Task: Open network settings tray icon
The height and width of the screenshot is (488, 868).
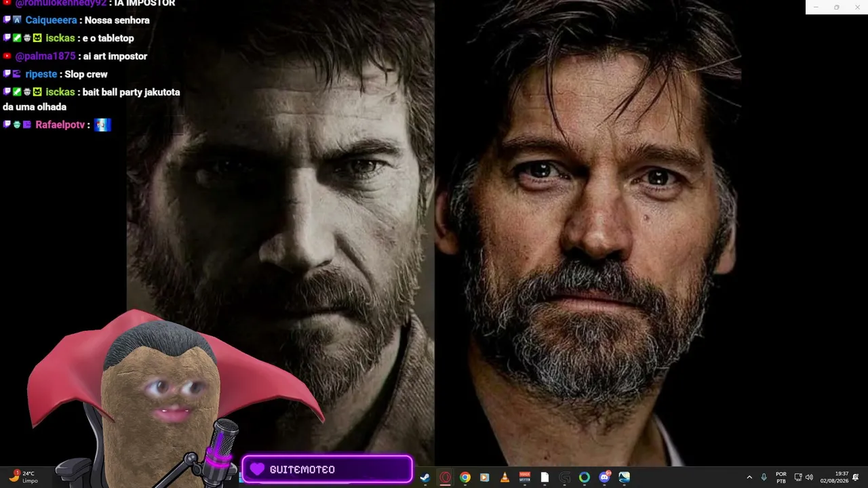Action: pyautogui.click(x=798, y=478)
